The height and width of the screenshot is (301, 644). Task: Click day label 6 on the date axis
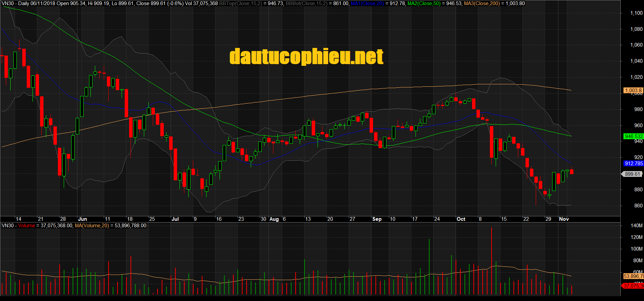click(284, 219)
